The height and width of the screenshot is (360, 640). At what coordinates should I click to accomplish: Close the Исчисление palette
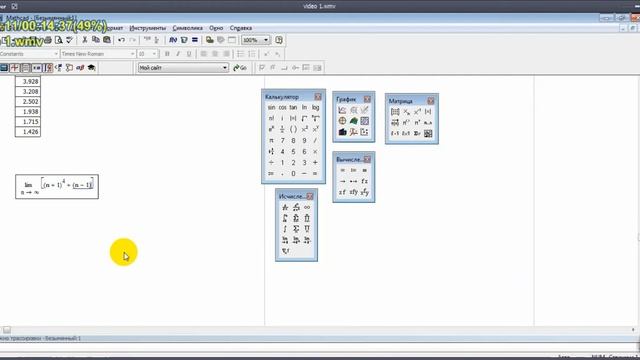(310, 196)
